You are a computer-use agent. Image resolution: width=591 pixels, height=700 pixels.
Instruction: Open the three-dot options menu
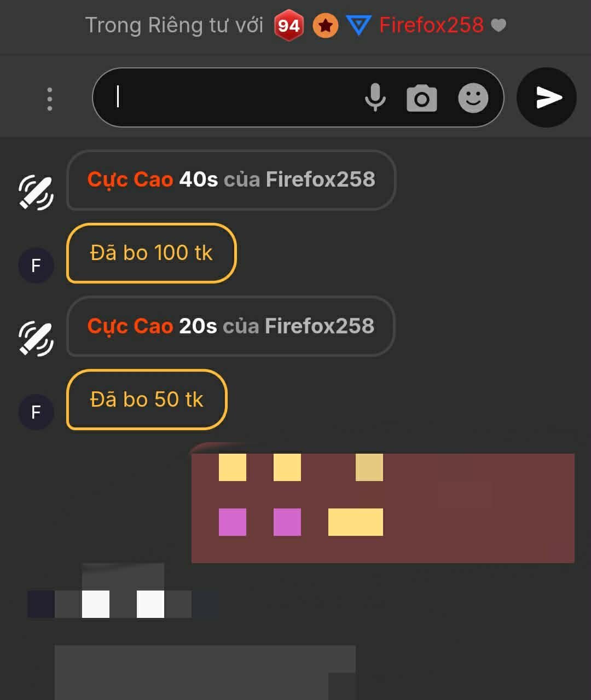click(50, 99)
